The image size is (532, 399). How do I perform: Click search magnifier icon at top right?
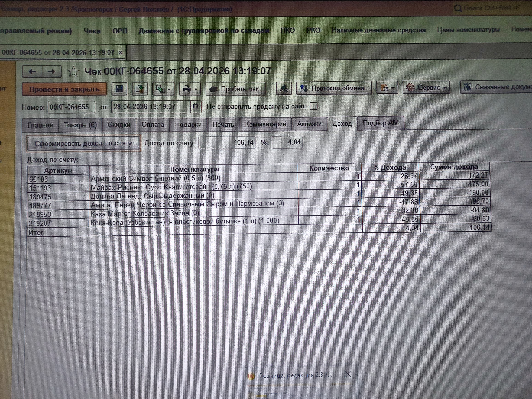(457, 8)
